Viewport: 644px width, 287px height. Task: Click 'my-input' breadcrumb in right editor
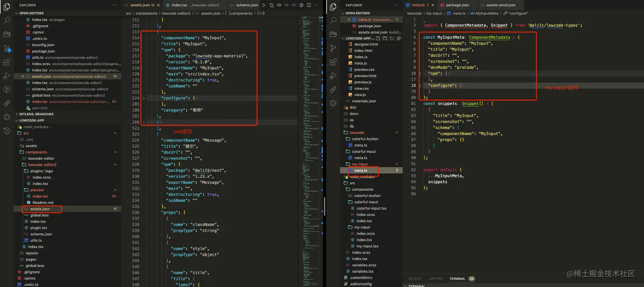point(434,13)
